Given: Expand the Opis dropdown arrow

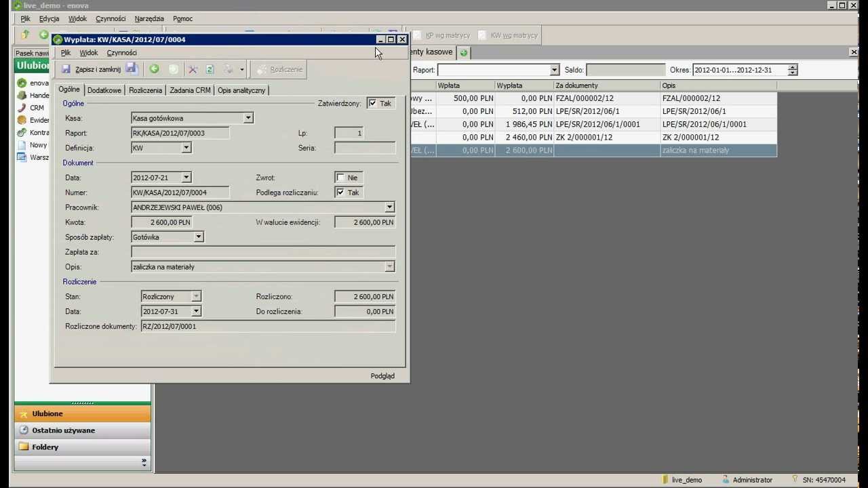Looking at the screenshot, I should [x=389, y=267].
